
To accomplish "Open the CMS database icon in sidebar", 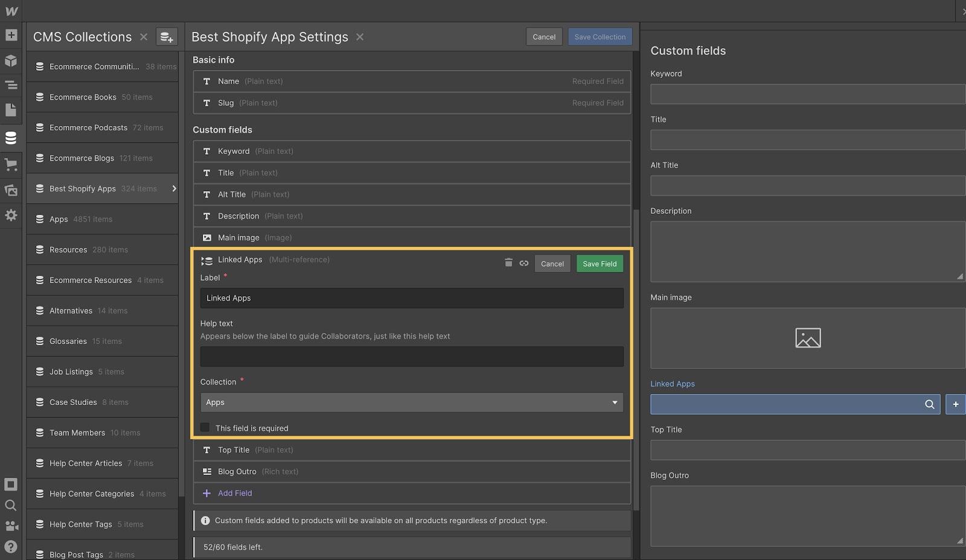I will coord(11,138).
